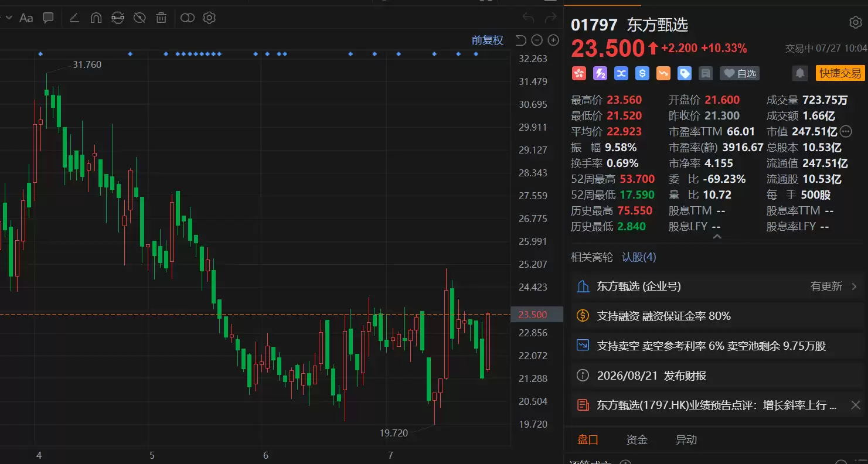Click the Hong Kong market flag icon
Image resolution: width=868 pixels, height=464 pixels.
[579, 73]
